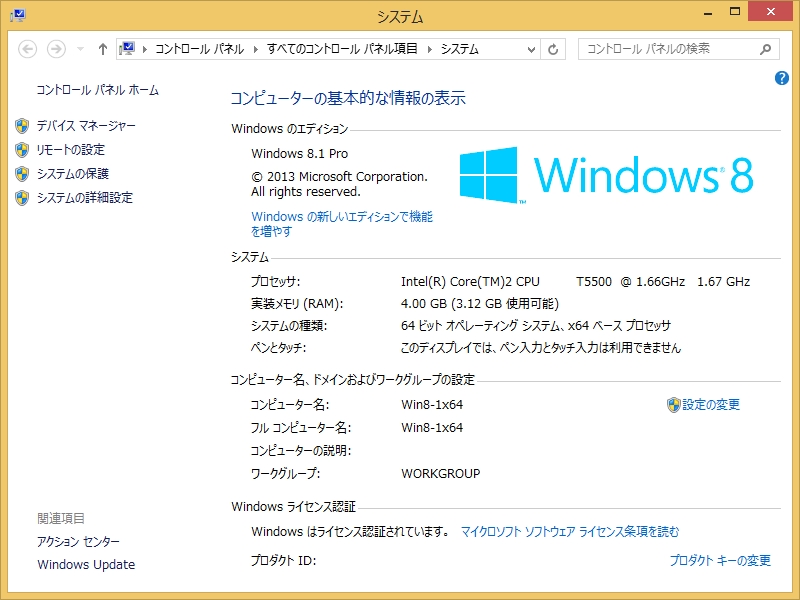The width and height of the screenshot is (800, 600).
Task: Click the WORKGROUP value text
Action: pos(441,473)
